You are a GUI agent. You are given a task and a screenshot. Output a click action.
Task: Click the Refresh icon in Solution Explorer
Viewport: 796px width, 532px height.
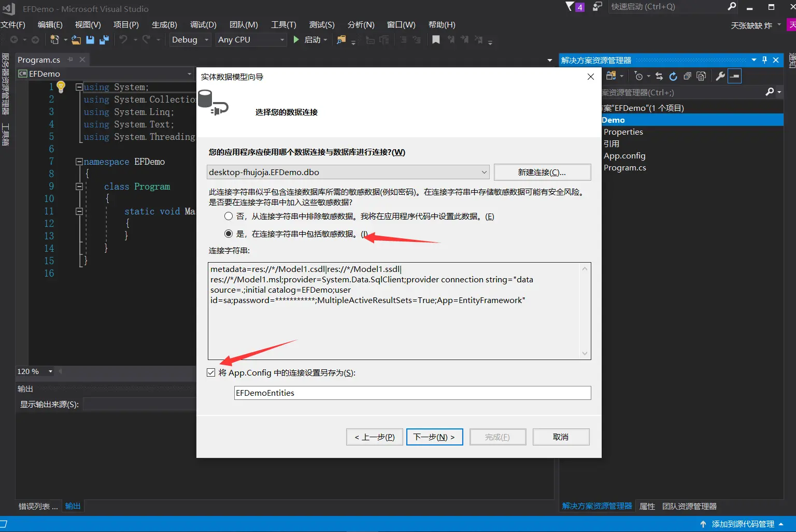(x=673, y=76)
